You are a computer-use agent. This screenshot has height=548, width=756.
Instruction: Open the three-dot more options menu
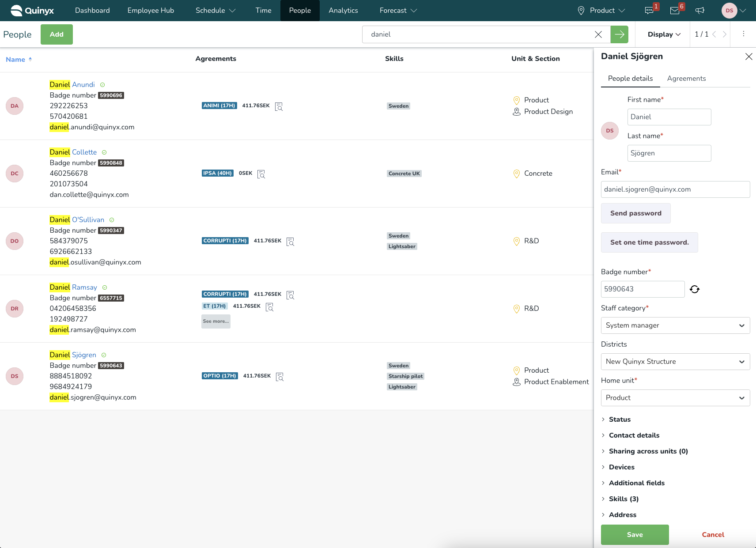click(744, 34)
